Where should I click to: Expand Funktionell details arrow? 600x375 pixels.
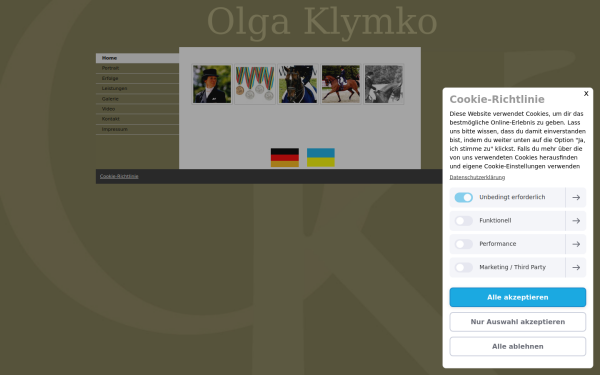(576, 221)
